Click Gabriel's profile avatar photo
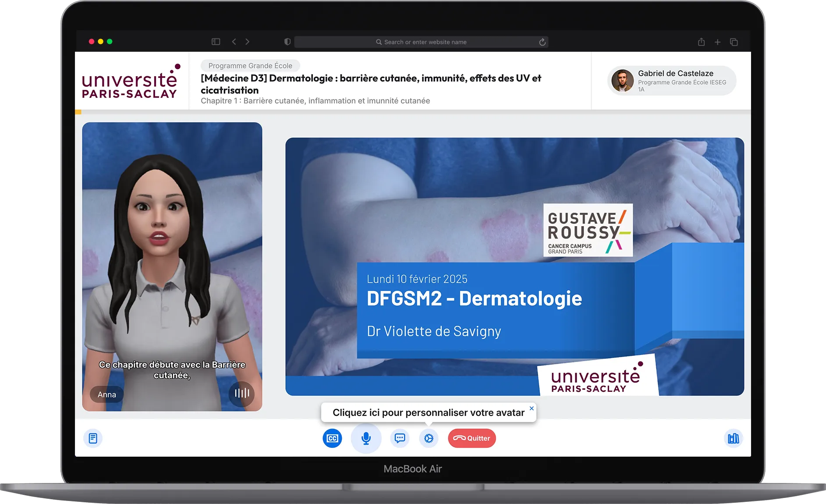The height and width of the screenshot is (504, 826). coord(623,81)
